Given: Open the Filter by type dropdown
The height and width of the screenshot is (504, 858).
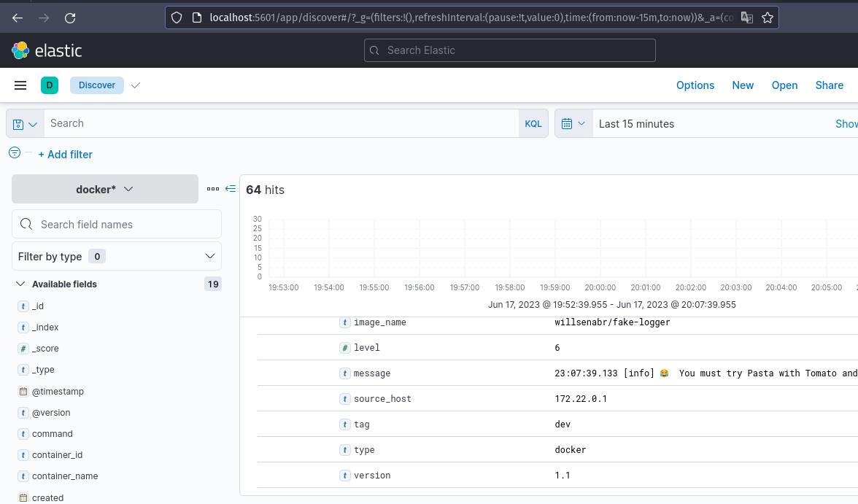Looking at the screenshot, I should [x=116, y=256].
